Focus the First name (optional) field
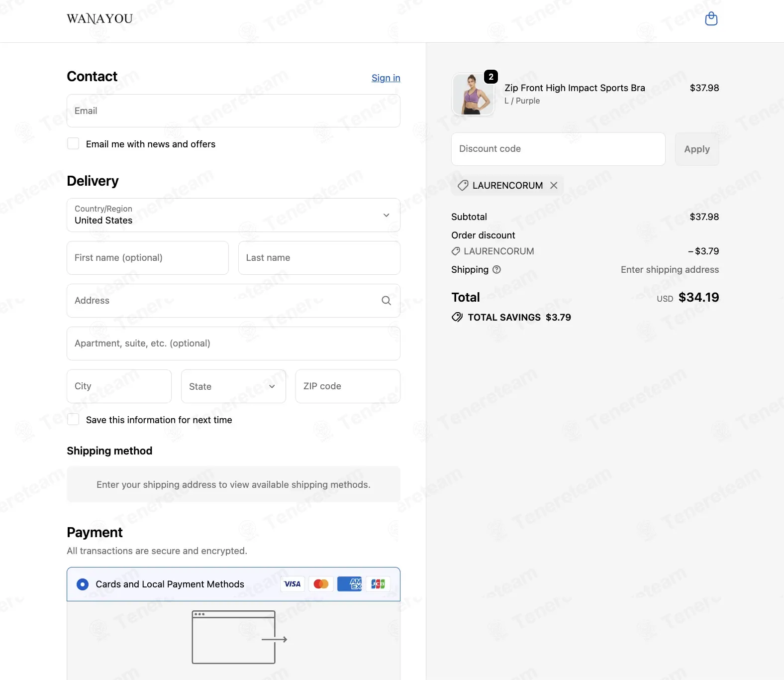This screenshot has width=784, height=680. [x=148, y=258]
